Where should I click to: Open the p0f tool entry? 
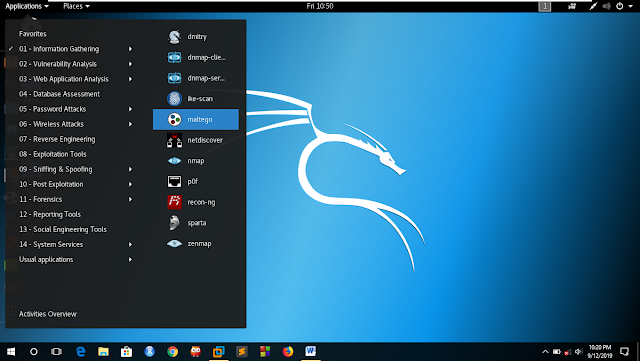pos(196,181)
